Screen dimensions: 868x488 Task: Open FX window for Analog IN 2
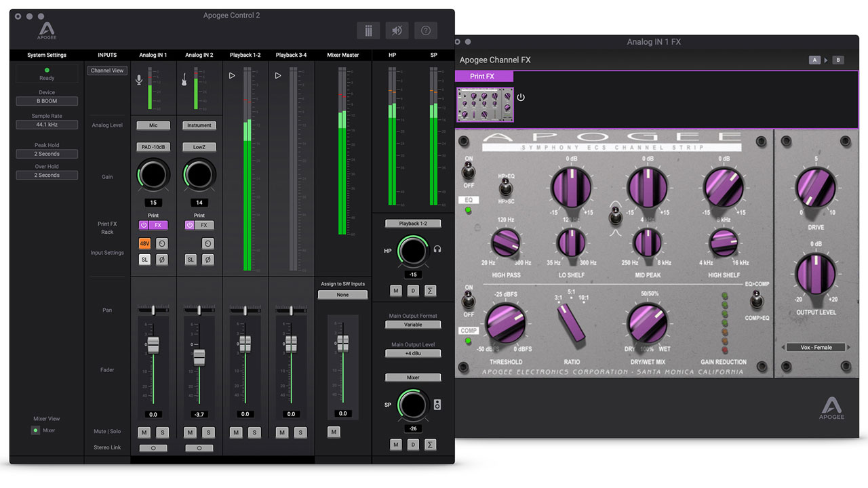tap(204, 225)
